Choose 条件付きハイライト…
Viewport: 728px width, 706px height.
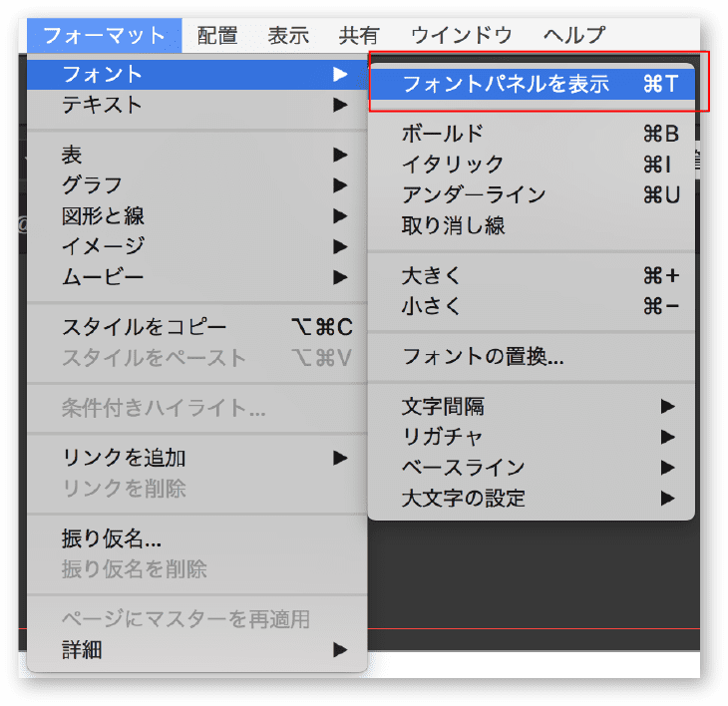pyautogui.click(x=197, y=408)
